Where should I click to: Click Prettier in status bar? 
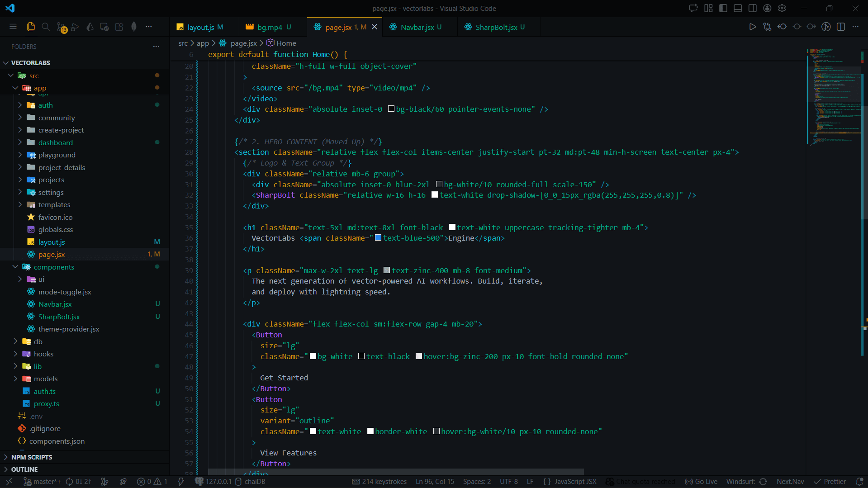pos(830,482)
